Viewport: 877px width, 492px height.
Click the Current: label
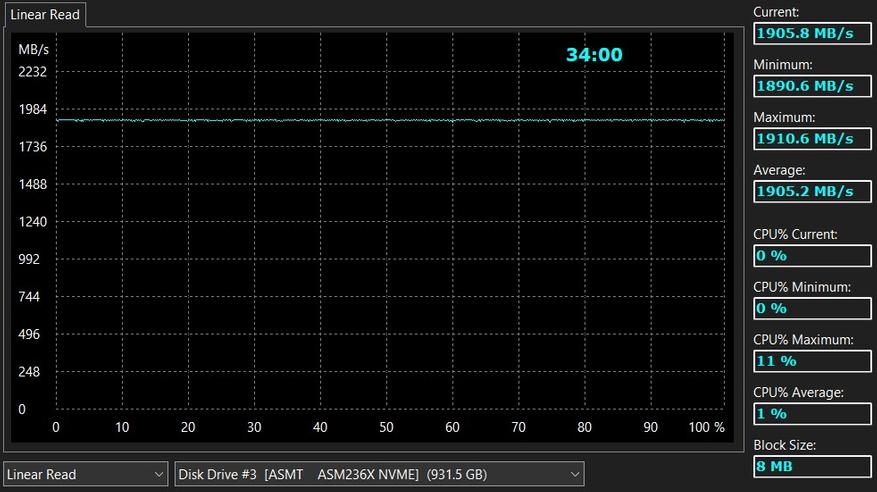point(776,12)
